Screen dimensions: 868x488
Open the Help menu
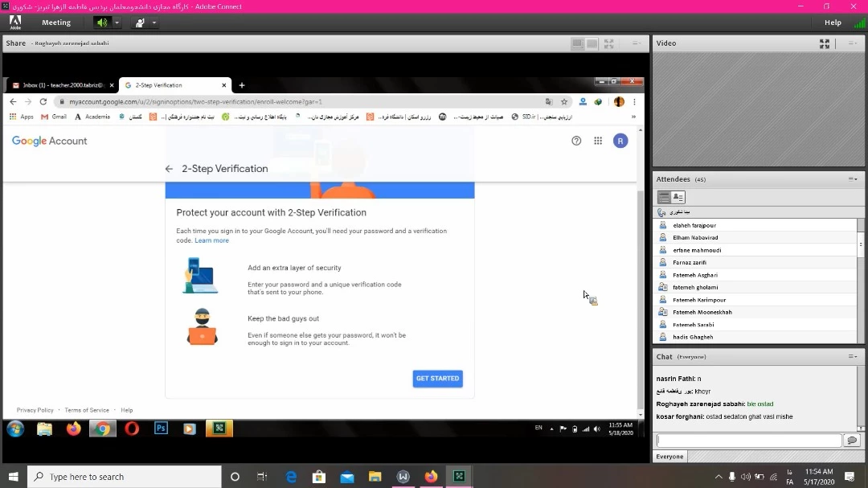[833, 23]
